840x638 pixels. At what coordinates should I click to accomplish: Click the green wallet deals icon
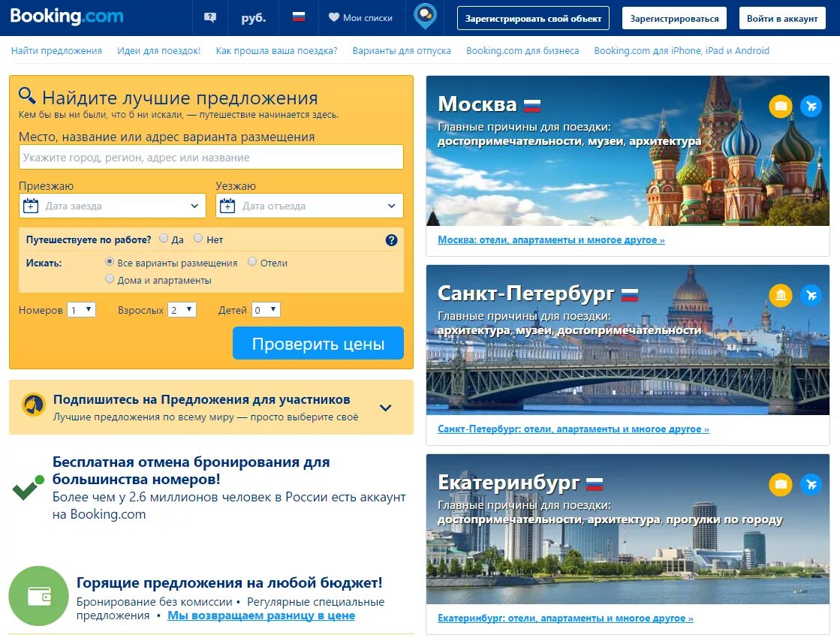click(x=38, y=596)
